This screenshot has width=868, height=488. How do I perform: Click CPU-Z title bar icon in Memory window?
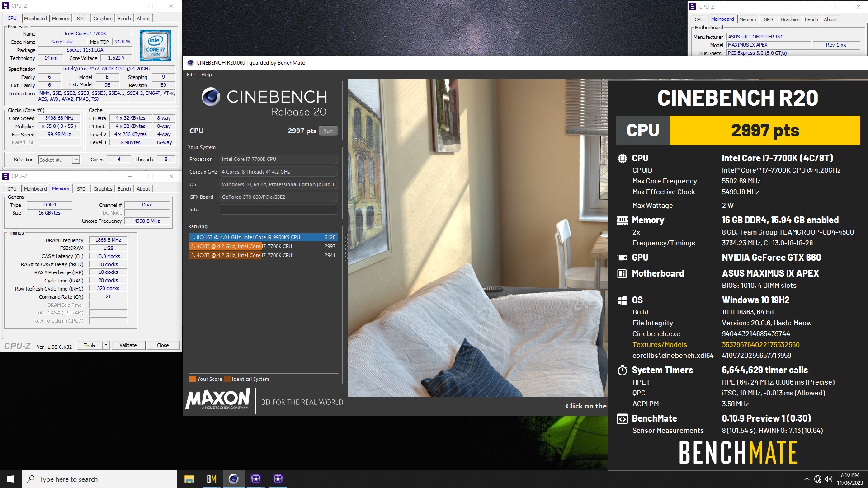(5, 176)
